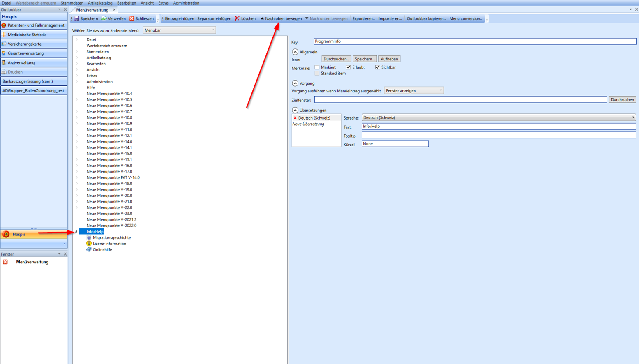Click the Migrationsgeschichte item icon
Viewport: 639px width, 364px height.
(89, 237)
